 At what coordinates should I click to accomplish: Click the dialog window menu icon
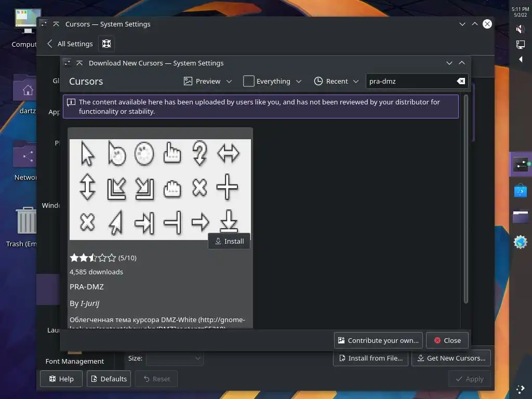click(x=67, y=63)
